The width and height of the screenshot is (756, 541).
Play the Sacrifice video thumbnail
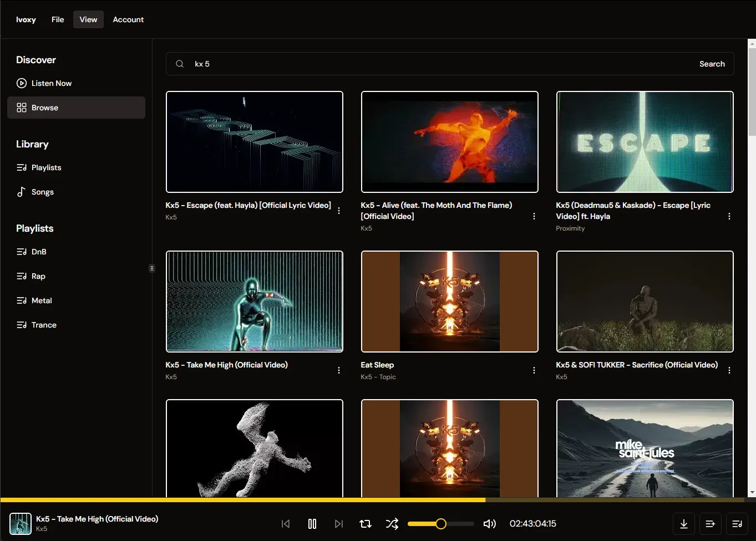coord(645,302)
